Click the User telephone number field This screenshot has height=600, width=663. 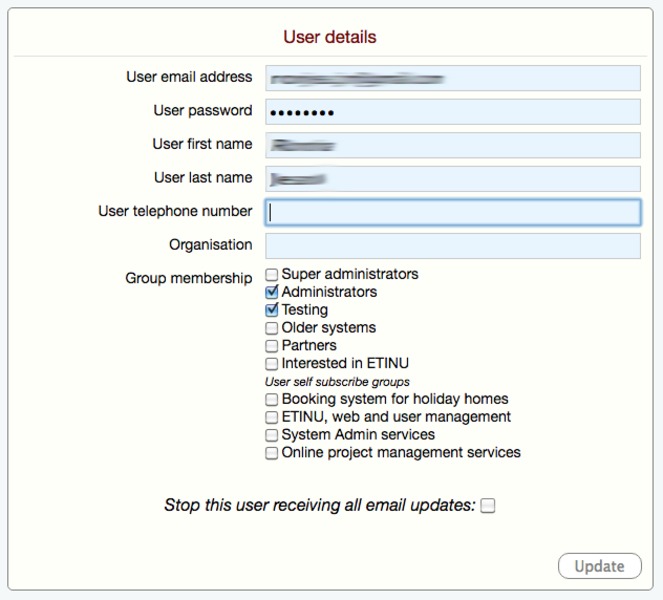452,212
